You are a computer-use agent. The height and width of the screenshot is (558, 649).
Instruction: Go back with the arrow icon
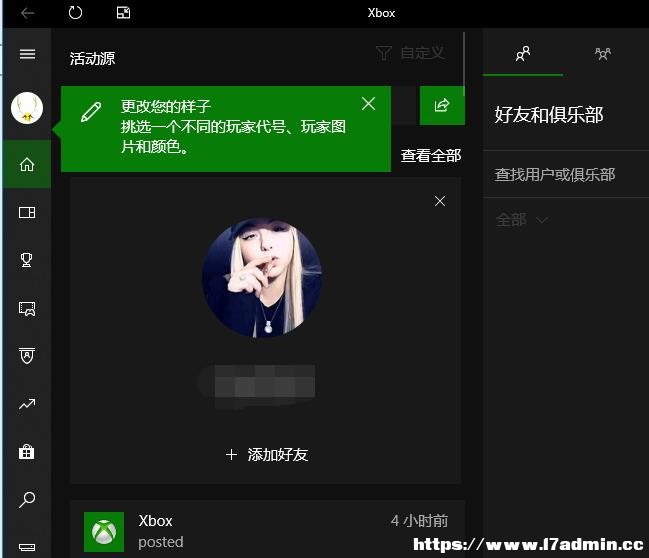(x=27, y=13)
